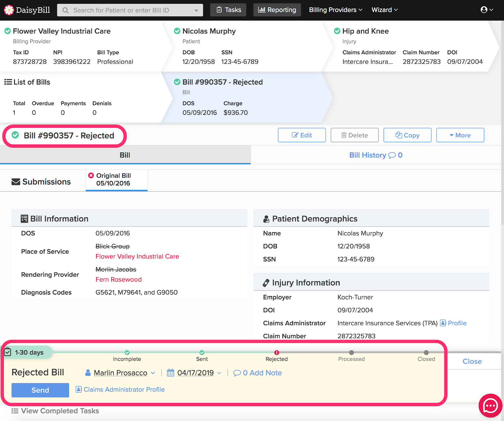Click the search magnifier icon
Image resolution: width=504 pixels, height=421 pixels.
(66, 10)
